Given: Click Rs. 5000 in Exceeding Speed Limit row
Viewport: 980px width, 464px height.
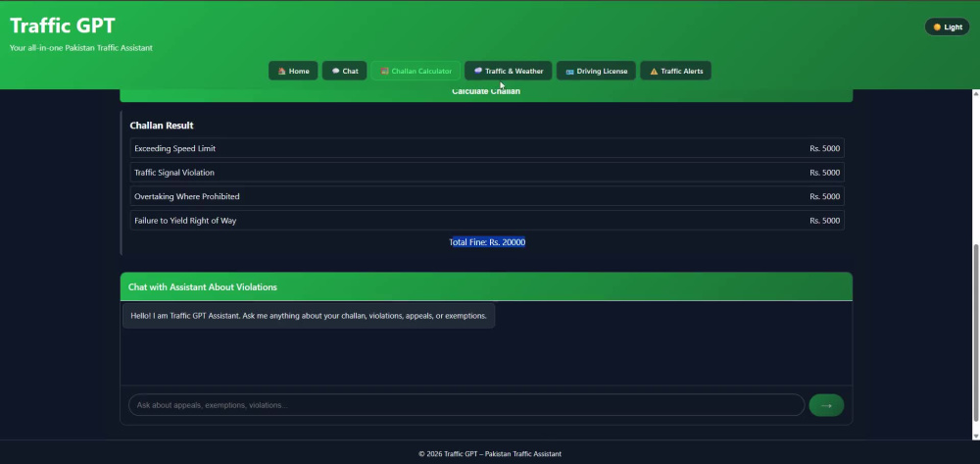Looking at the screenshot, I should pos(824,148).
